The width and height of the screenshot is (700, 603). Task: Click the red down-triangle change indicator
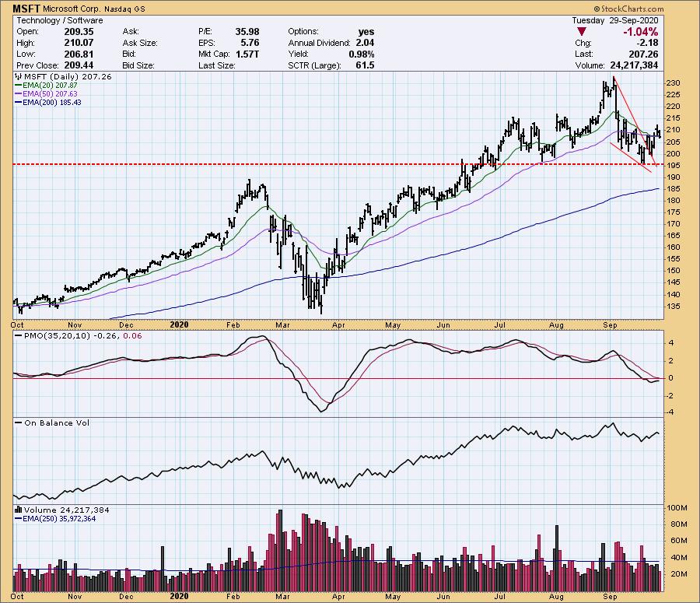(581, 32)
